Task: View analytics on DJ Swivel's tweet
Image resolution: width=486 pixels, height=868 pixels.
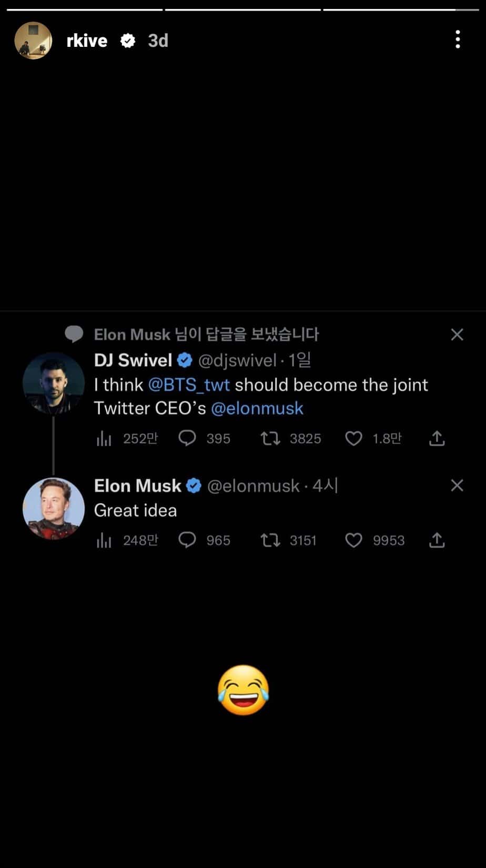Action: tap(104, 438)
